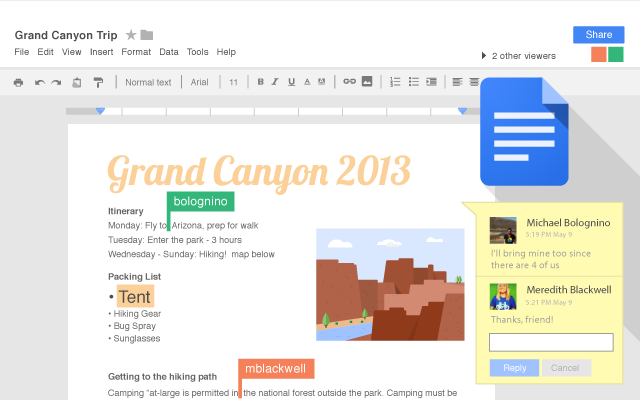Redo the last action

point(56,82)
